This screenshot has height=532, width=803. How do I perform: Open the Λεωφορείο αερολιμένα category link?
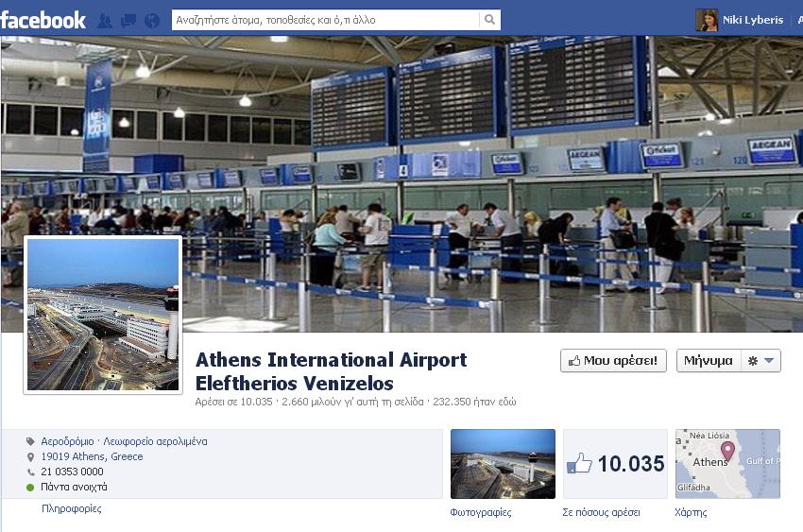[x=155, y=441]
